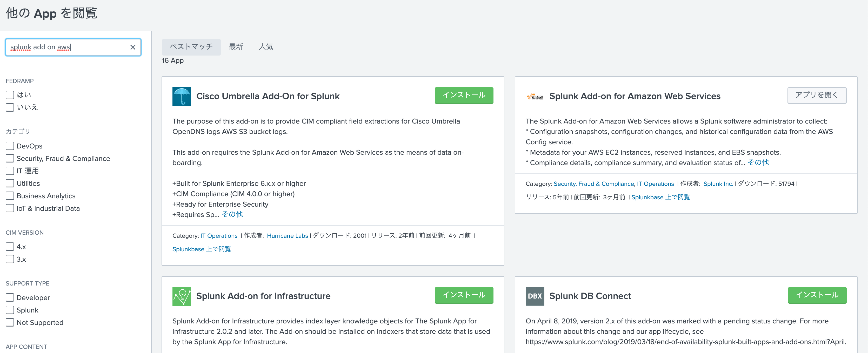The height and width of the screenshot is (353, 868).
Task: Open the Hurricane Labs author link
Action: click(288, 236)
